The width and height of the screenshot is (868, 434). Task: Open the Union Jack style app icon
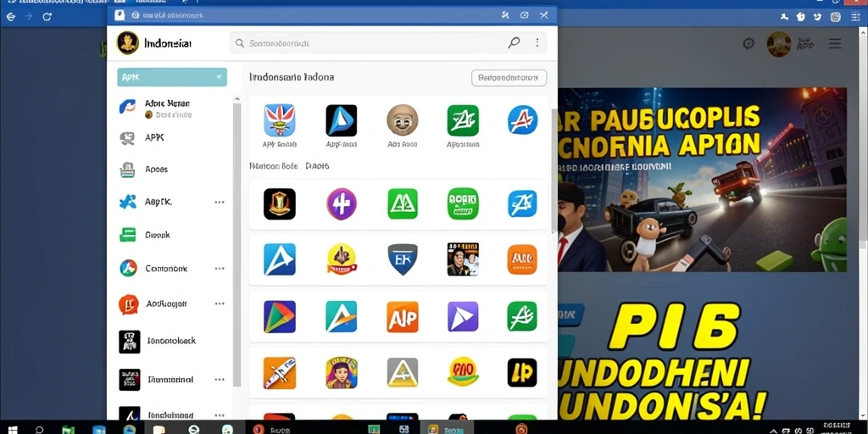tap(280, 120)
